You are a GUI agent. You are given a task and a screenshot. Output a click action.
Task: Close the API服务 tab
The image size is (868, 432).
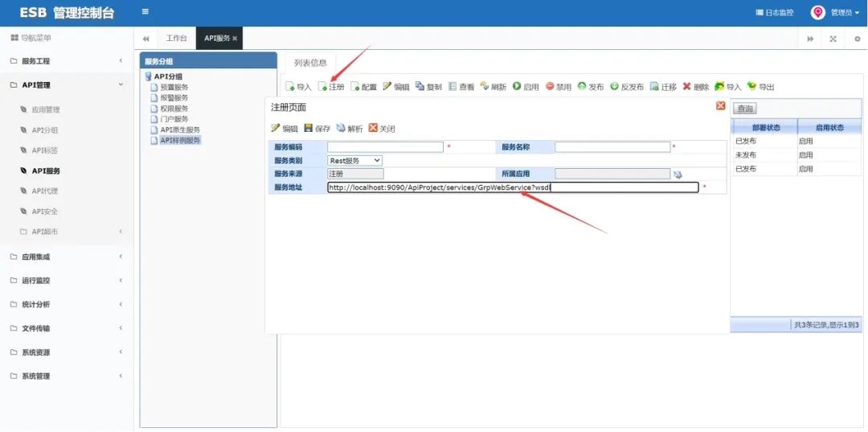(235, 39)
